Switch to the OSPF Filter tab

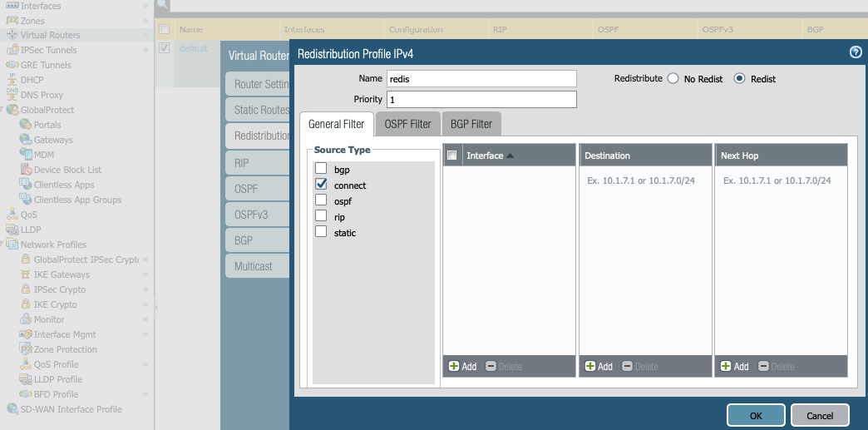coord(407,124)
